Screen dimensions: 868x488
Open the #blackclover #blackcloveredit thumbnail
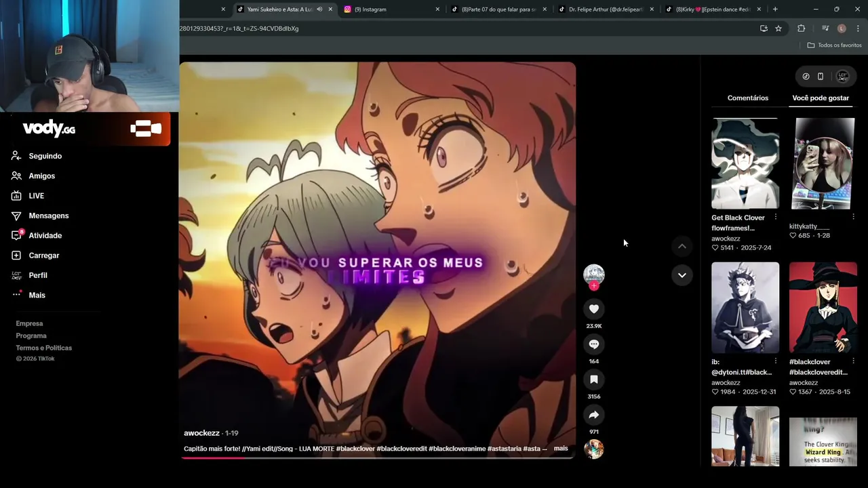pyautogui.click(x=823, y=308)
